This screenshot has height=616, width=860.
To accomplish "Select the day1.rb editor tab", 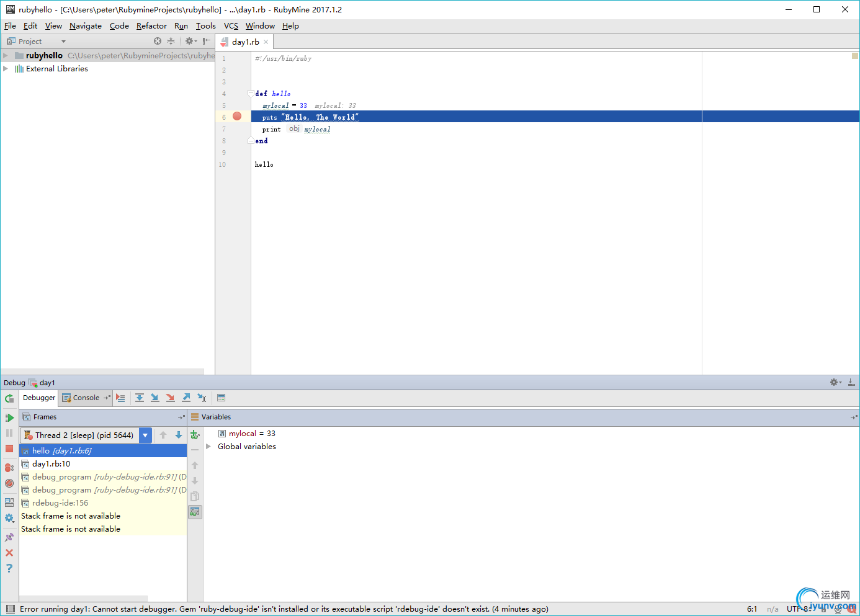I will [x=245, y=42].
